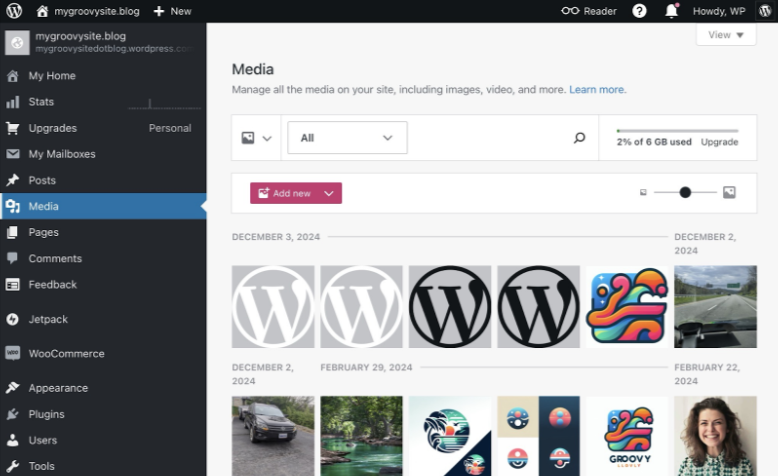The height and width of the screenshot is (476, 778).
Task: Open the Pages menu item
Action: coord(103,232)
